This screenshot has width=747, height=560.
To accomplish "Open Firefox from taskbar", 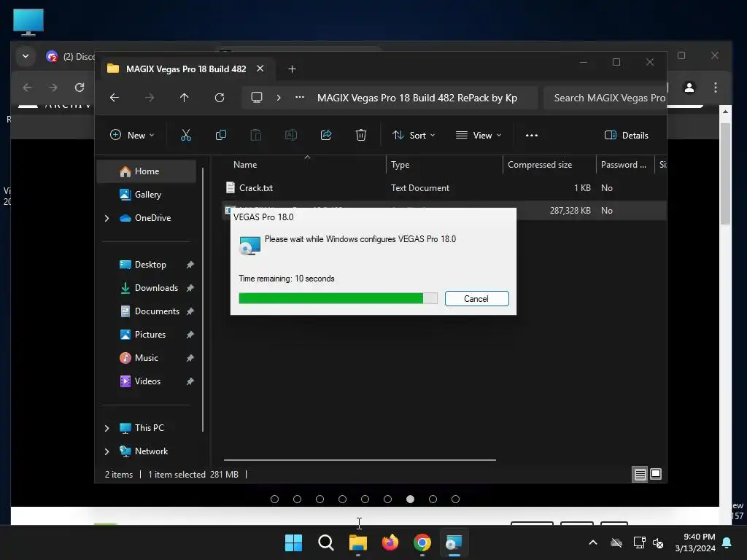I will point(390,542).
